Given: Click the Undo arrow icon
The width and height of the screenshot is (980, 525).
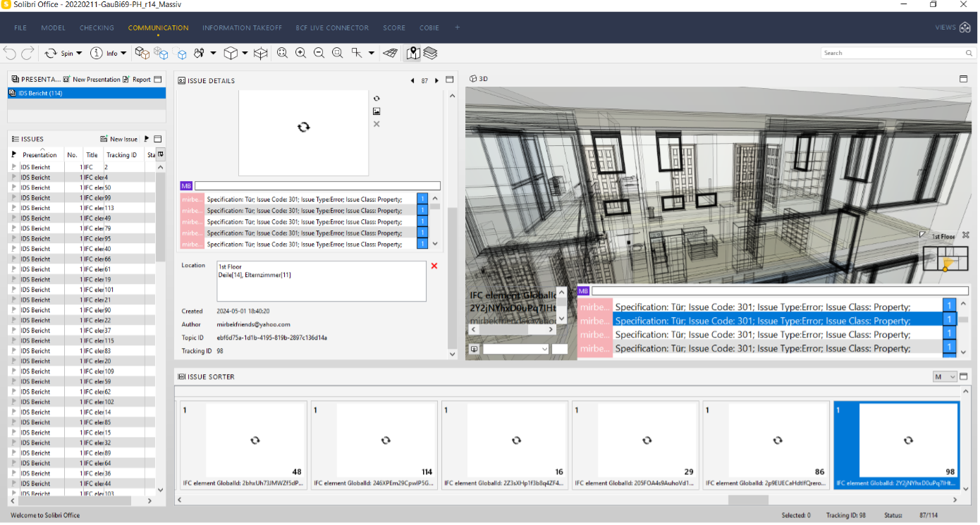Looking at the screenshot, I should pos(10,53).
